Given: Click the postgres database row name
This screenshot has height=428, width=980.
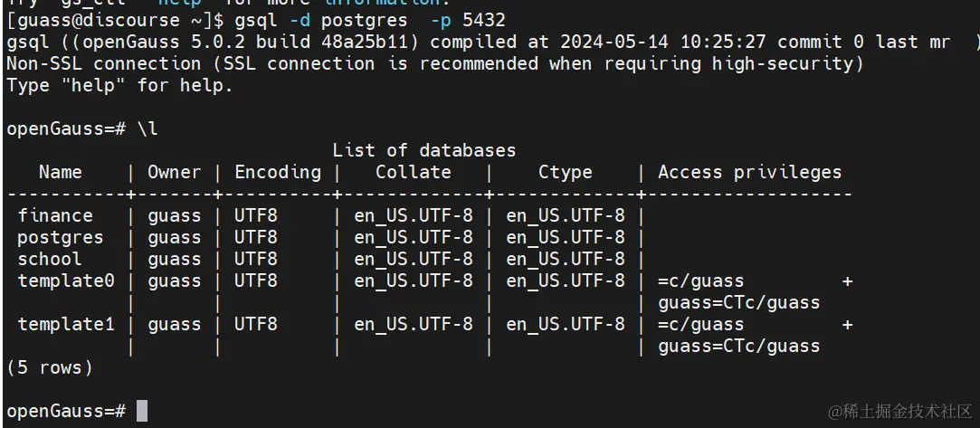Looking at the screenshot, I should coord(61,237).
